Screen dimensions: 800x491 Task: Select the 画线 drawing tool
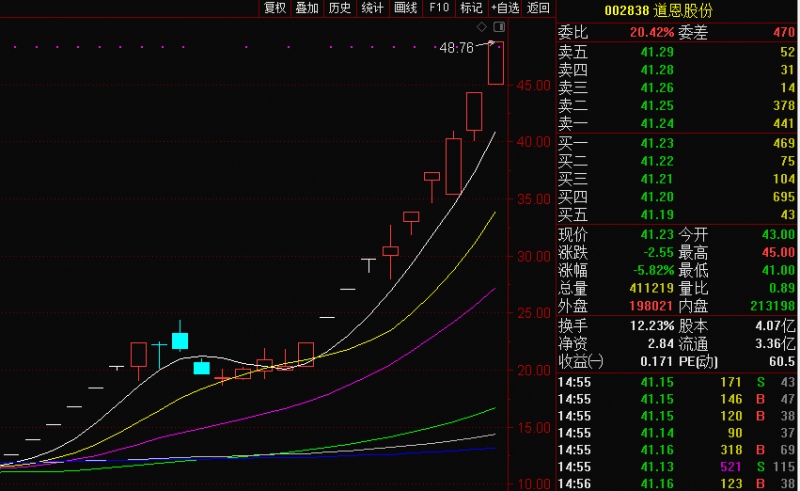click(x=405, y=8)
